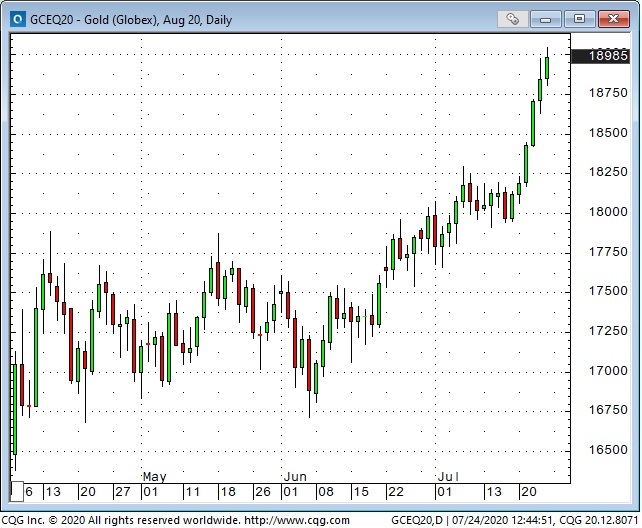Click the date label 22 on time axis
Screen dimensions: 642x528
point(396,492)
